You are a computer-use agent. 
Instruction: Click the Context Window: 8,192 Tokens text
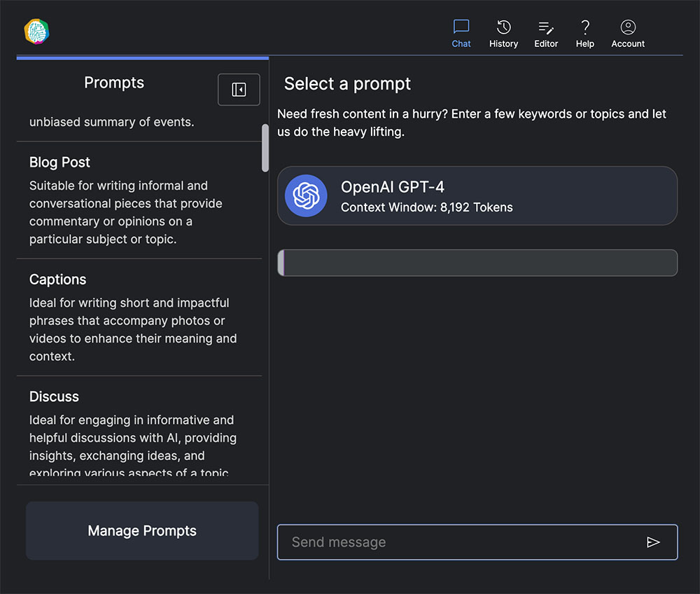tap(427, 207)
